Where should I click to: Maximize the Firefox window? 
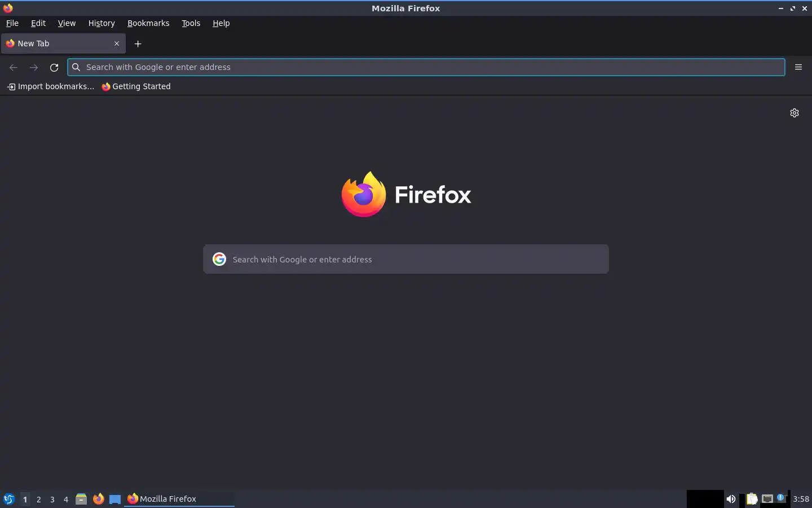(x=793, y=8)
